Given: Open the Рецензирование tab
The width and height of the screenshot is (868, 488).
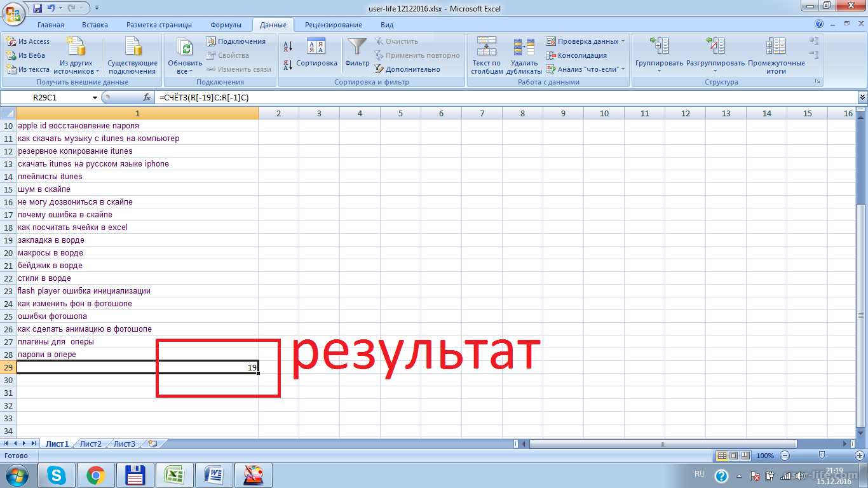Looking at the screenshot, I should click(334, 25).
